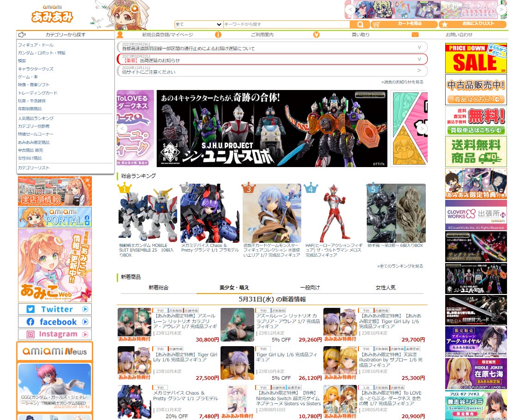This screenshot has width=525, height=420.
Task: Open the facebook link button
Action: [55, 322]
